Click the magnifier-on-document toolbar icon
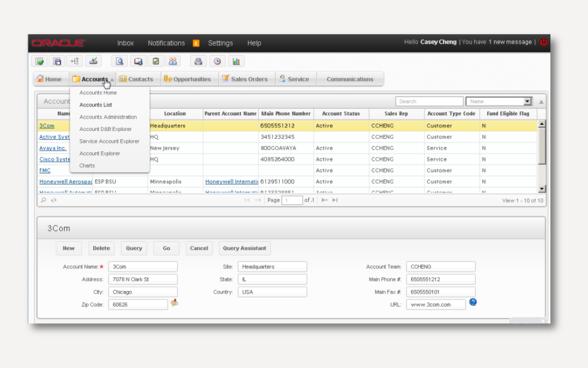Image resolution: width=588 pixels, height=368 pixels. [119, 61]
